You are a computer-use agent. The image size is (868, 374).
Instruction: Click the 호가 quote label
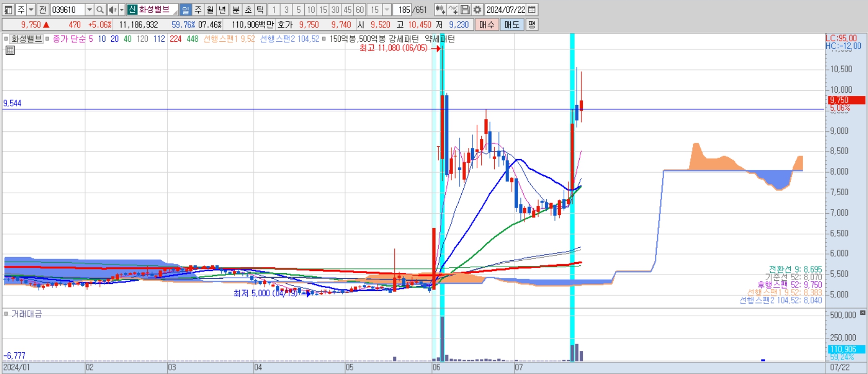pos(285,25)
